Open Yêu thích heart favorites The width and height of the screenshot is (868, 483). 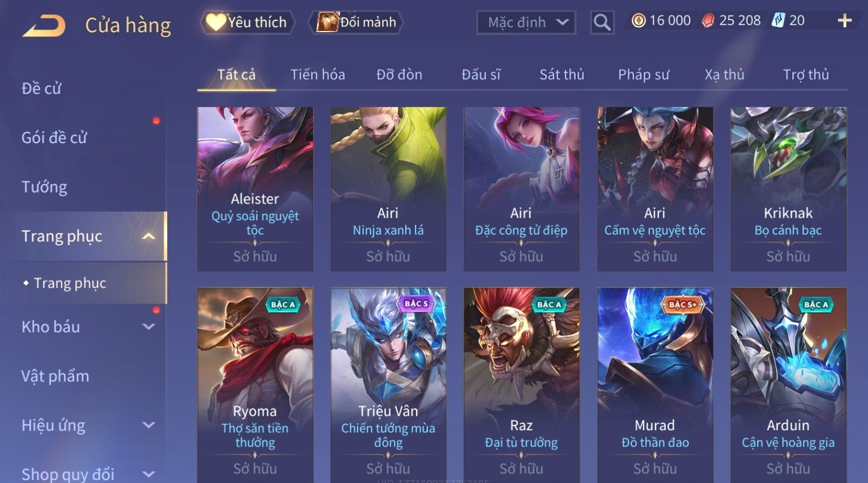247,22
